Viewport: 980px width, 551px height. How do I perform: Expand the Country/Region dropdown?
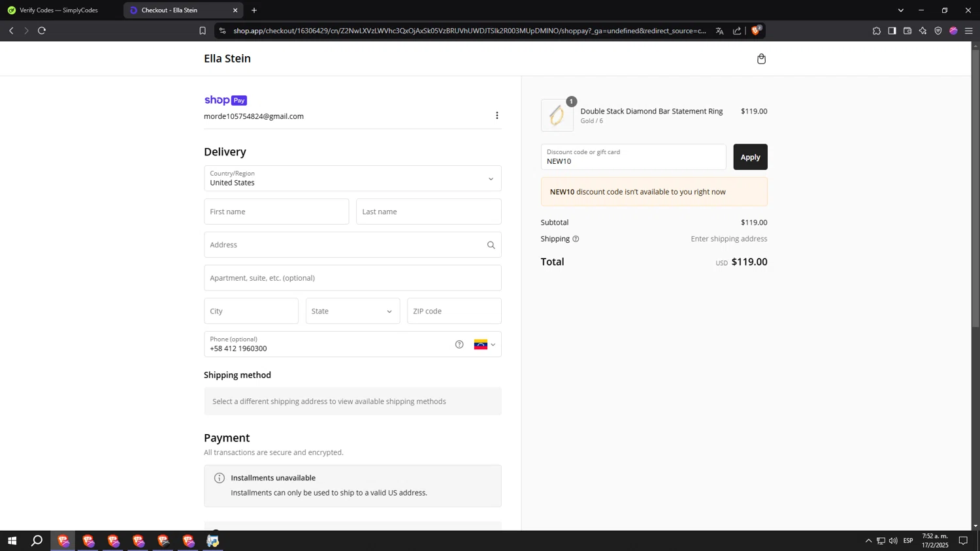tap(353, 178)
